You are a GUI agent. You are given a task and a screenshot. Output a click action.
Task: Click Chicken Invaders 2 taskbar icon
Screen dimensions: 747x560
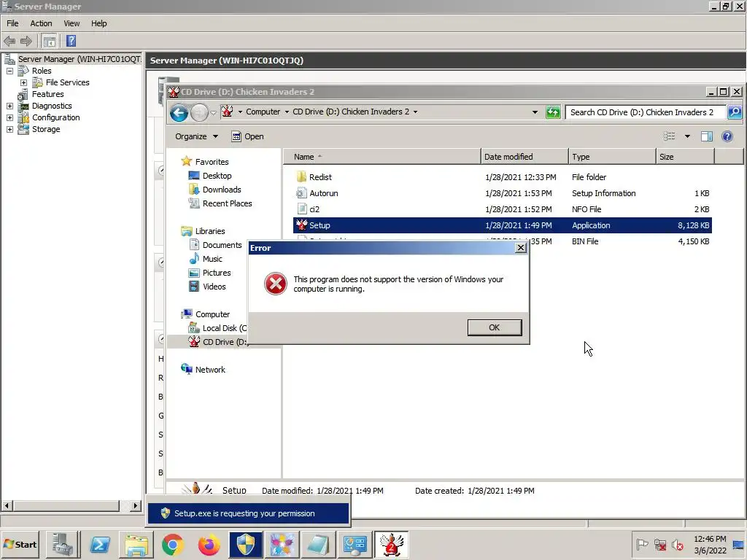click(391, 545)
